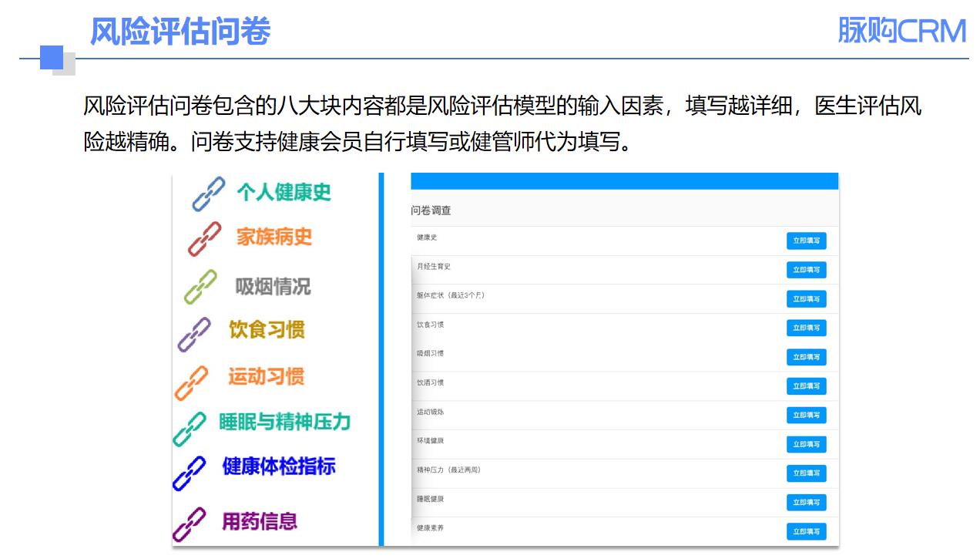The height and width of the screenshot is (559, 980).
Task: Click 立即填写 beside 环境健康
Action: pos(806,444)
